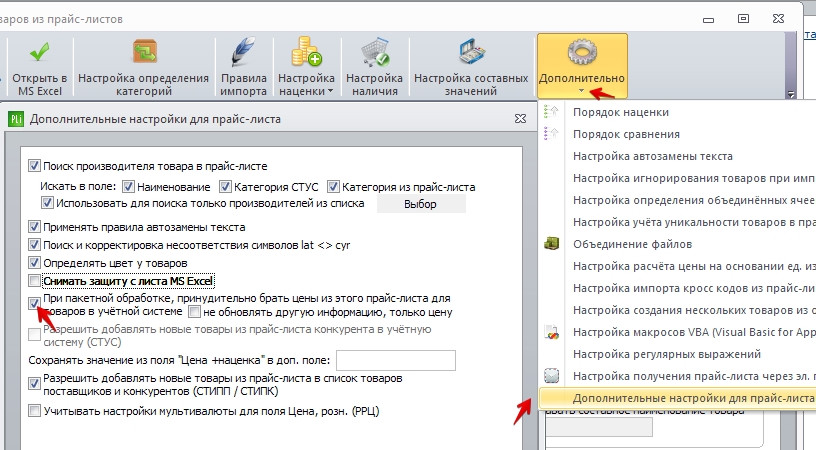Enable multicurrency settings for РРЦ checkbox
The height and width of the screenshot is (450, 816).
(34, 411)
